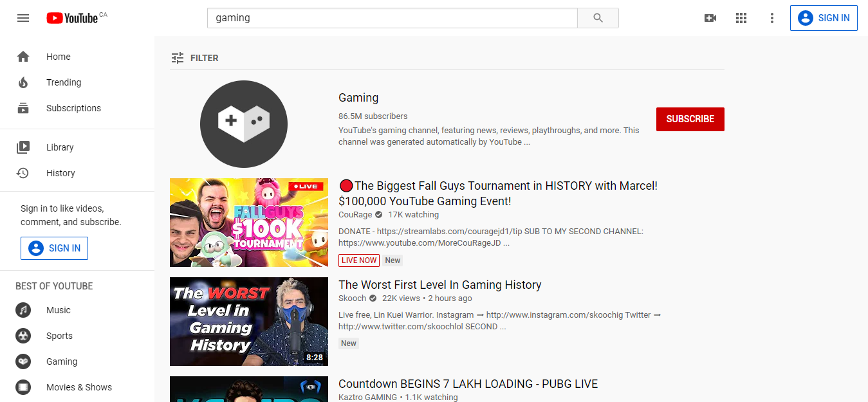Open the Gaming channel avatar
This screenshot has width=868, height=402.
tap(244, 124)
